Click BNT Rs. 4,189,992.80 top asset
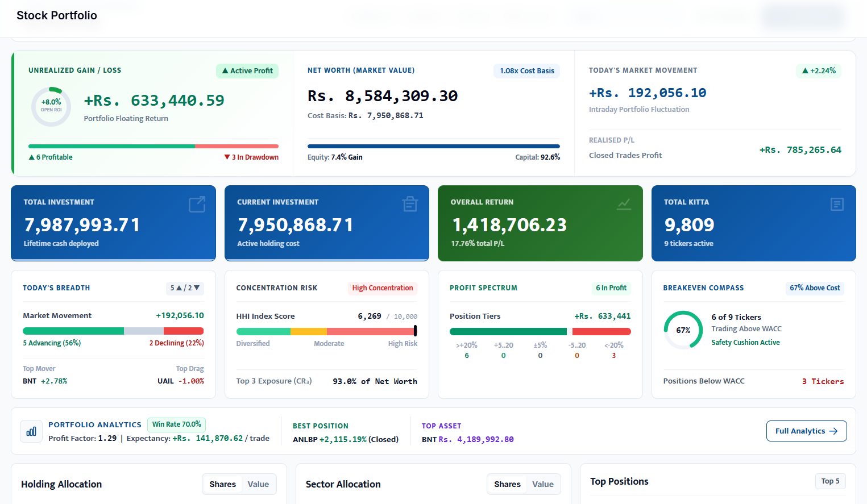 click(x=468, y=439)
